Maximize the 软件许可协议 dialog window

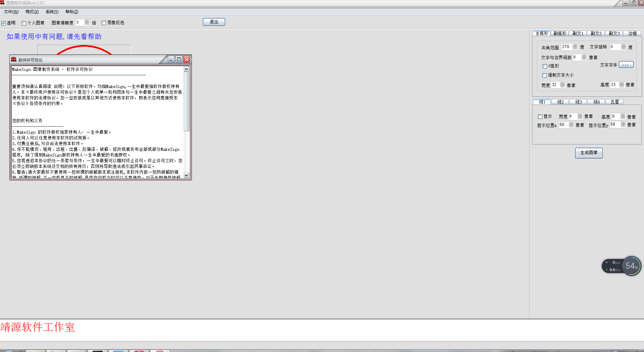click(179, 59)
